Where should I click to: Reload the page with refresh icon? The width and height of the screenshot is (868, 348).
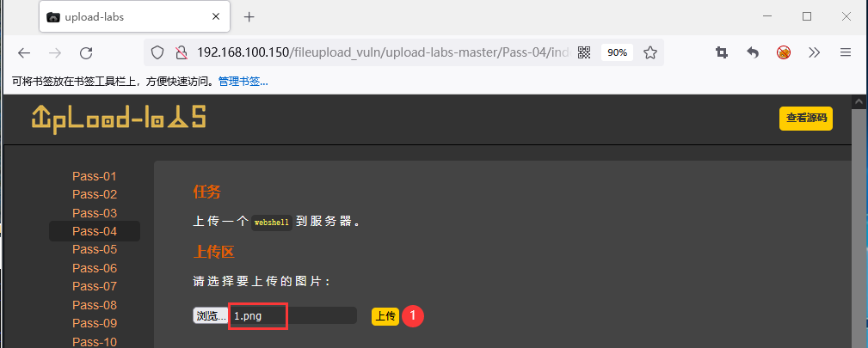86,52
